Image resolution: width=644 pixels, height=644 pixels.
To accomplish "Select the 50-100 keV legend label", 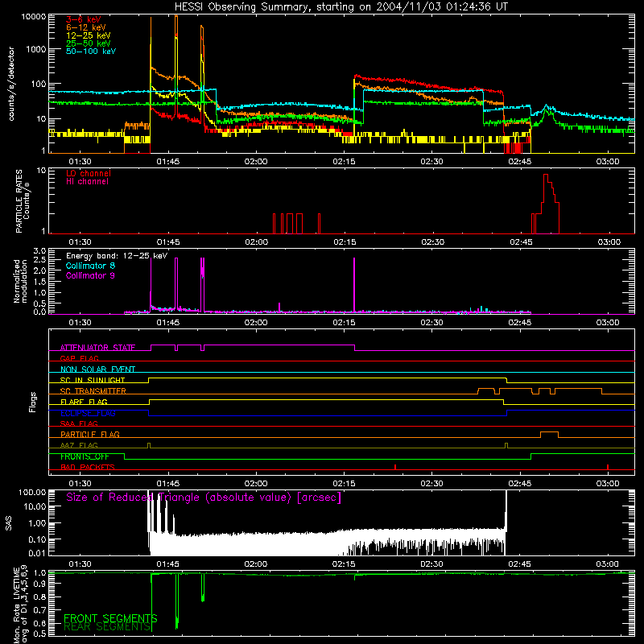I will click(90, 52).
